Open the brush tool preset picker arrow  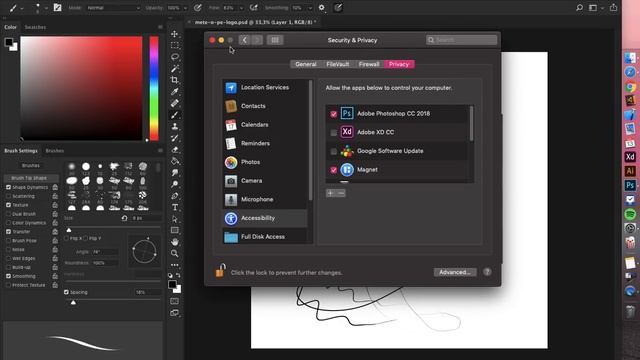pos(22,8)
